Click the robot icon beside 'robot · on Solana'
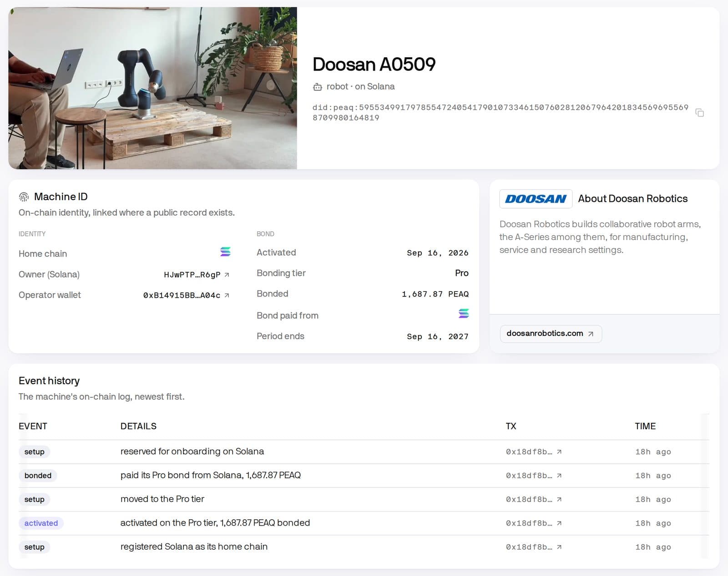The image size is (728, 576). [x=318, y=87]
